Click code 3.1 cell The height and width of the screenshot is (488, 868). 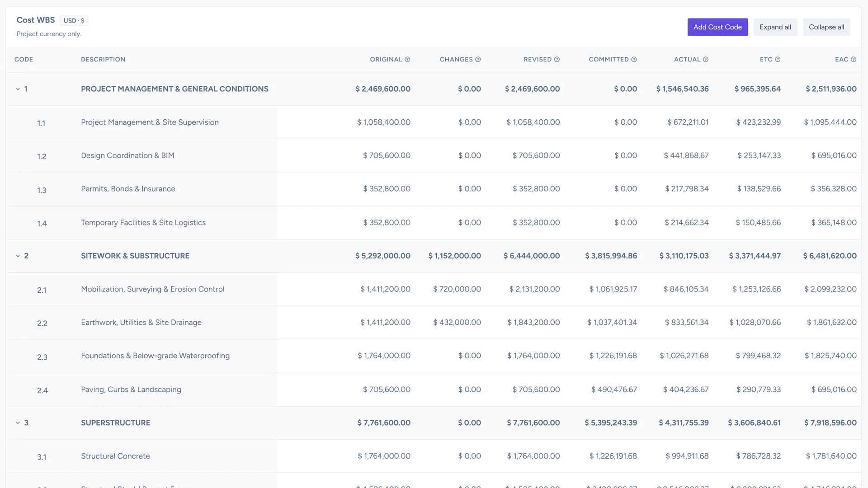coord(42,457)
